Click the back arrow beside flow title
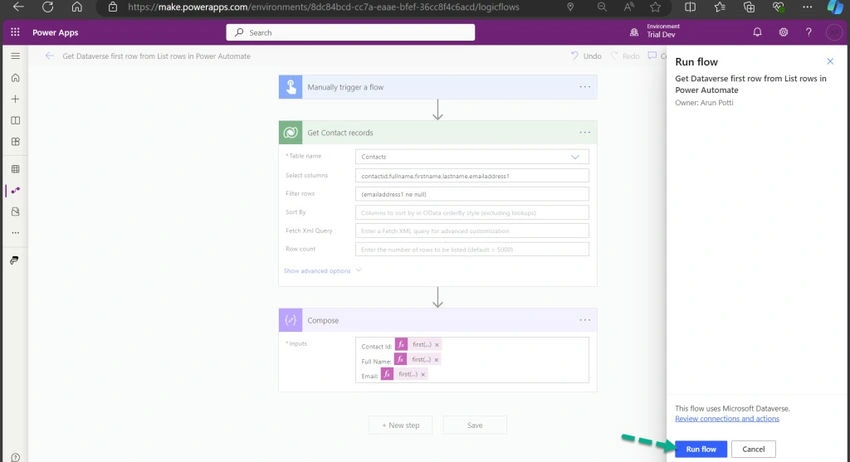Viewport: 850px width, 462px height. tap(49, 56)
